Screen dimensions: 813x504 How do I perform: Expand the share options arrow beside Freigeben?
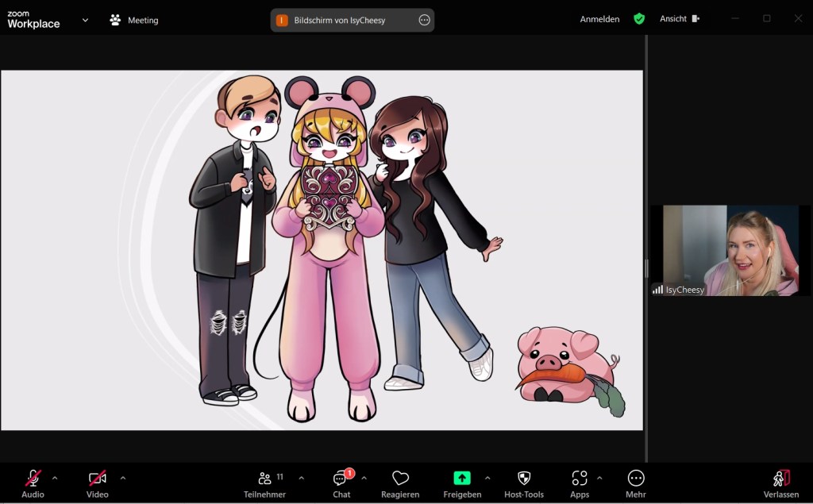487,478
